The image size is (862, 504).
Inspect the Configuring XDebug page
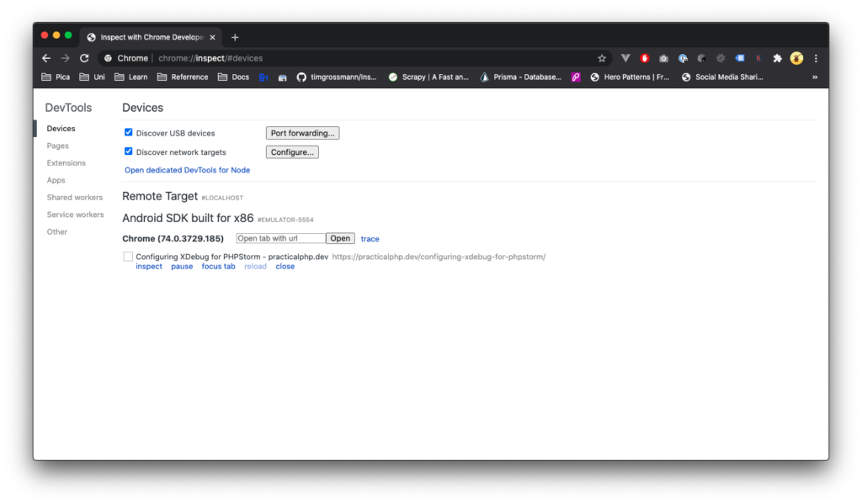pos(149,267)
